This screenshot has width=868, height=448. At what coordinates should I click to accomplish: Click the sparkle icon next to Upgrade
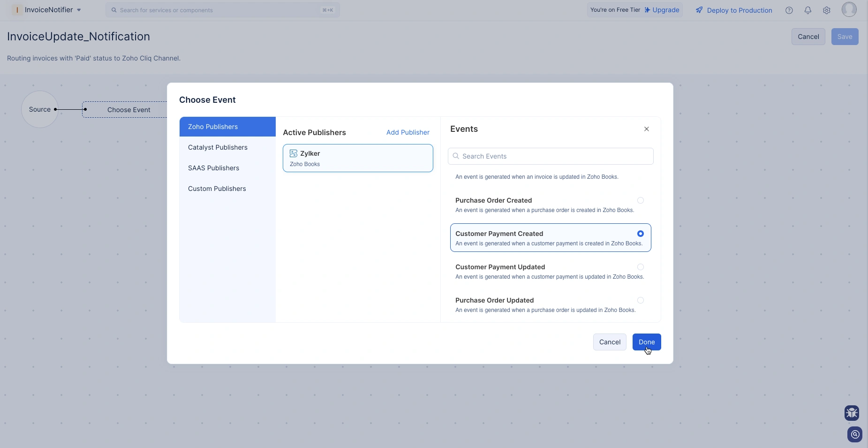(647, 10)
